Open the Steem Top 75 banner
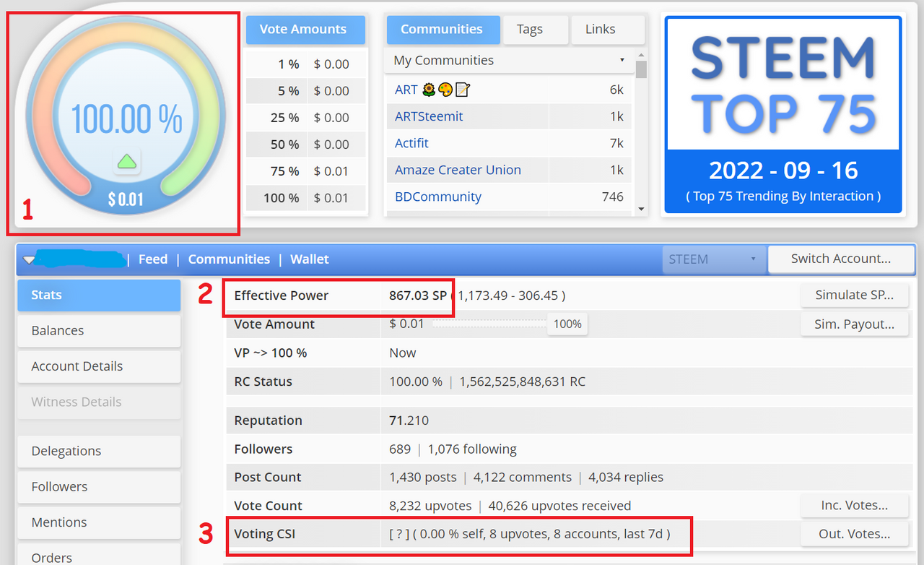Image resolution: width=924 pixels, height=565 pixels. [x=783, y=116]
